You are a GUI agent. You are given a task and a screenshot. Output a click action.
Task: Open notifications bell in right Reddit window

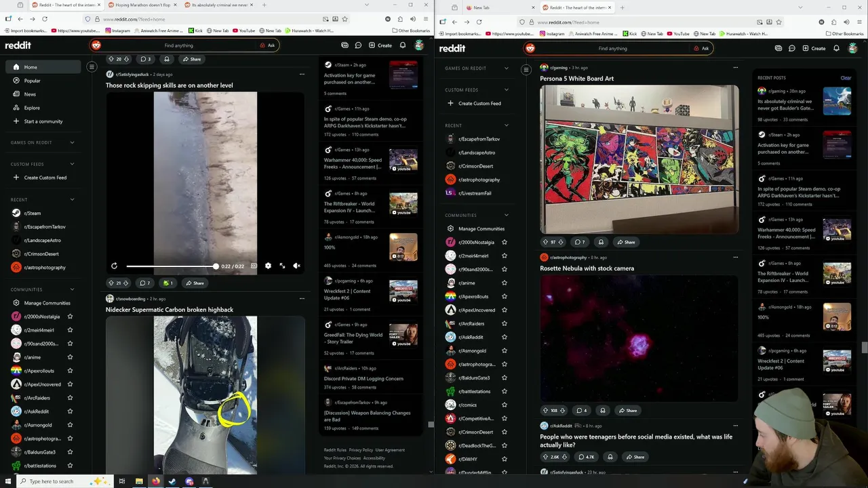click(x=836, y=48)
